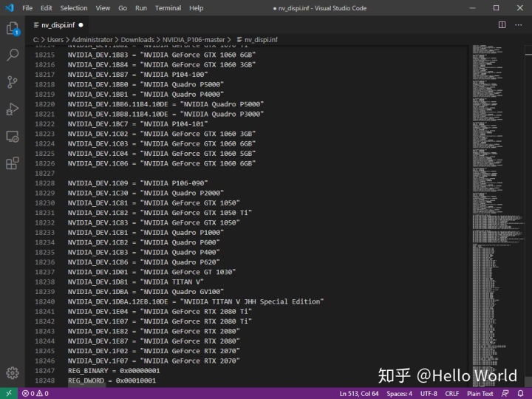Open the Explorer view in activity bar
The image size is (532, 399).
(13, 28)
